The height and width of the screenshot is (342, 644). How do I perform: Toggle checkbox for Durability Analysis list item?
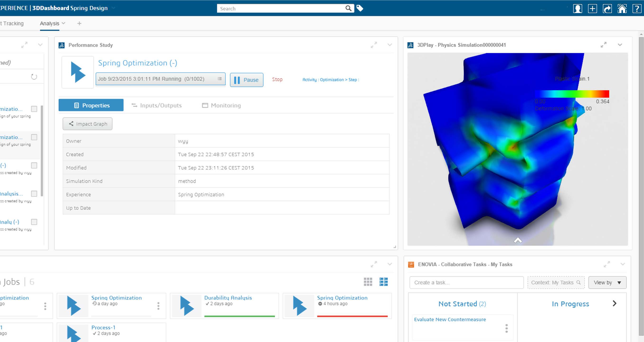[34, 194]
